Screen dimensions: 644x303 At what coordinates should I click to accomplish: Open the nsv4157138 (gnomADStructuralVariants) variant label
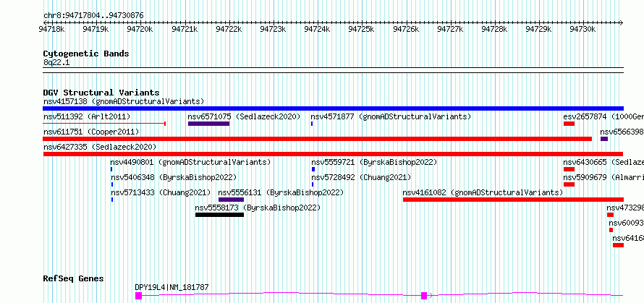124,101
